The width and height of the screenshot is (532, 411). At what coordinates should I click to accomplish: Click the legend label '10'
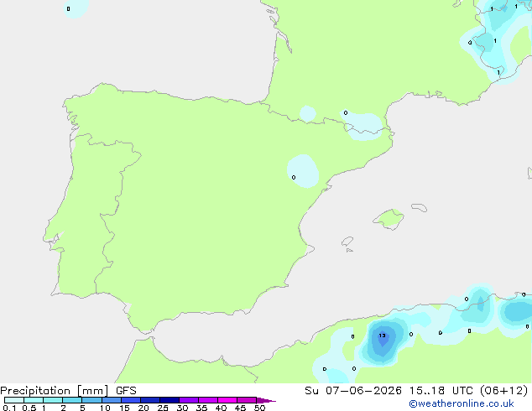pyautogui.click(x=105, y=408)
